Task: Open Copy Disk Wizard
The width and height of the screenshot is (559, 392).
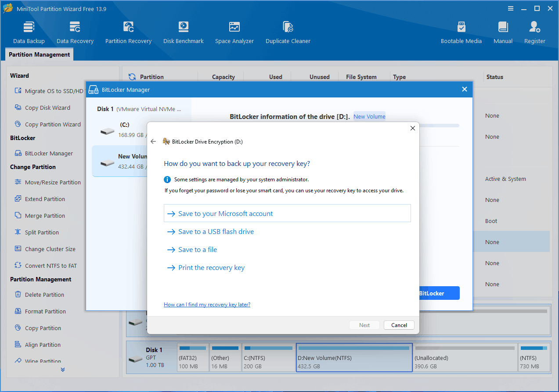Action: 42,108
